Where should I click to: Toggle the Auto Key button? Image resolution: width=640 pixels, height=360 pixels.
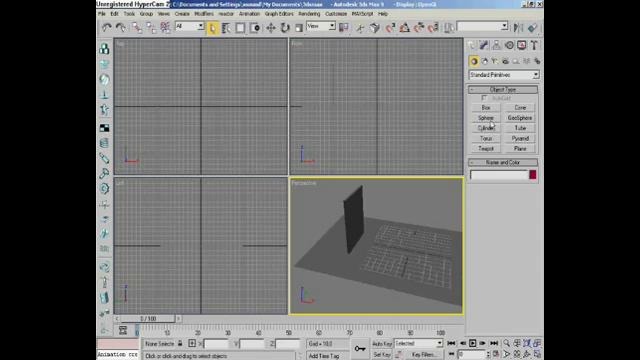click(x=382, y=344)
